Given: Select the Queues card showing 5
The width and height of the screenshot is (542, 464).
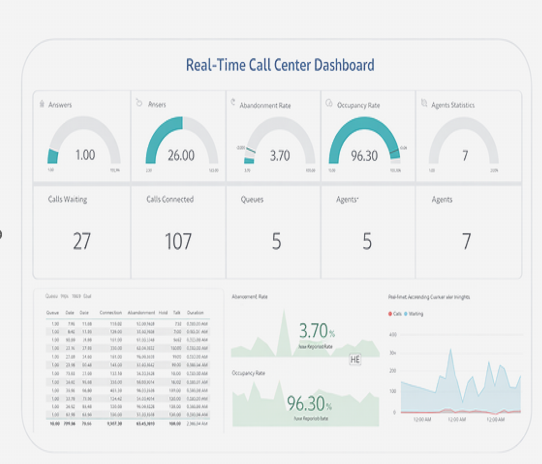Looking at the screenshot, I should [273, 232].
